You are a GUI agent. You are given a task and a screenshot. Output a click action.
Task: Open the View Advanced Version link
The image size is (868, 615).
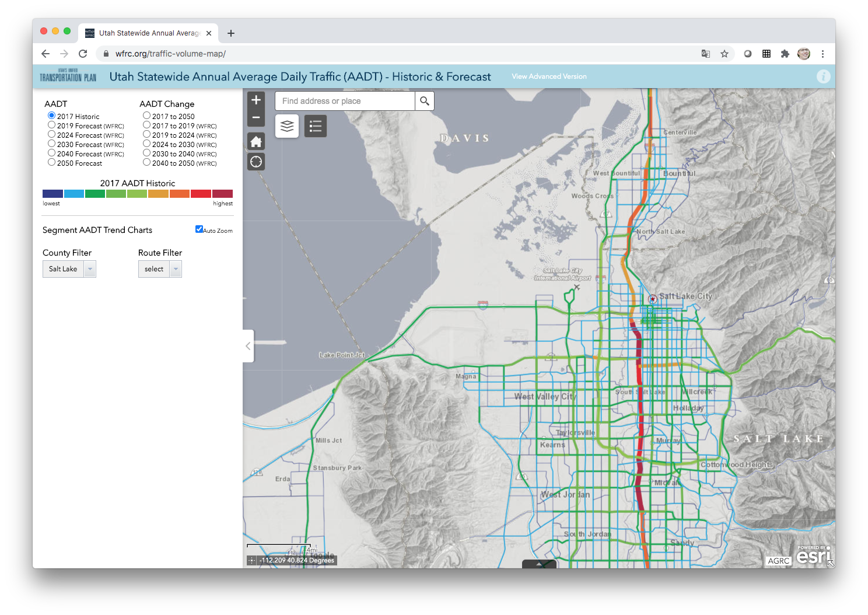coord(549,76)
